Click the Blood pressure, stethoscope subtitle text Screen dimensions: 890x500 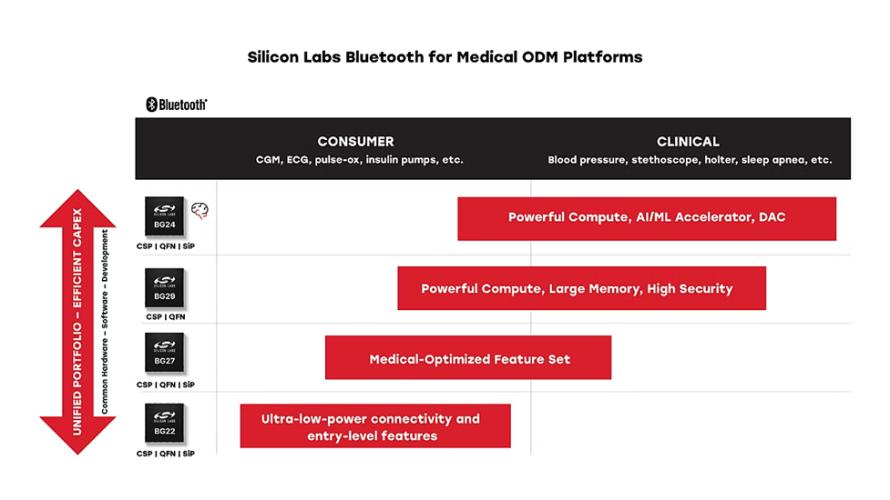click(690, 160)
